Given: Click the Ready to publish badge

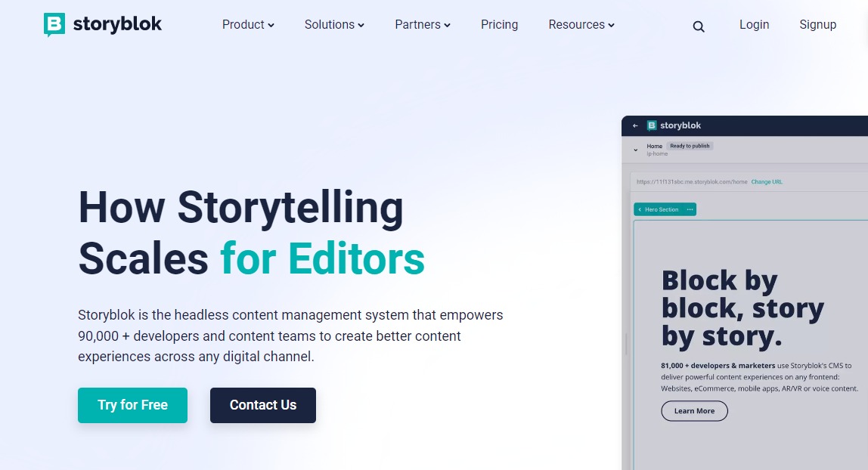Looking at the screenshot, I should pos(690,146).
